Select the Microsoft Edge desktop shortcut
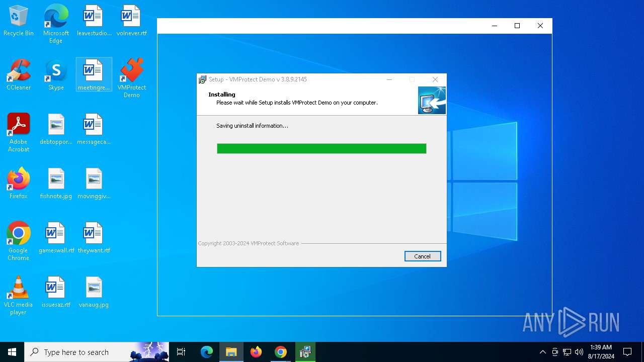 coord(56,24)
